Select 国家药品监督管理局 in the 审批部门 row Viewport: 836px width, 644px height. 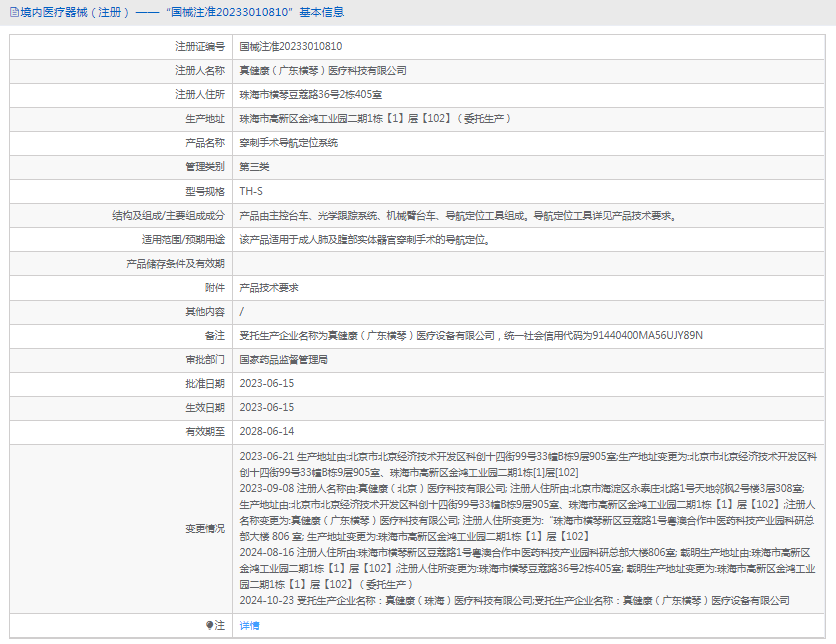284,360
